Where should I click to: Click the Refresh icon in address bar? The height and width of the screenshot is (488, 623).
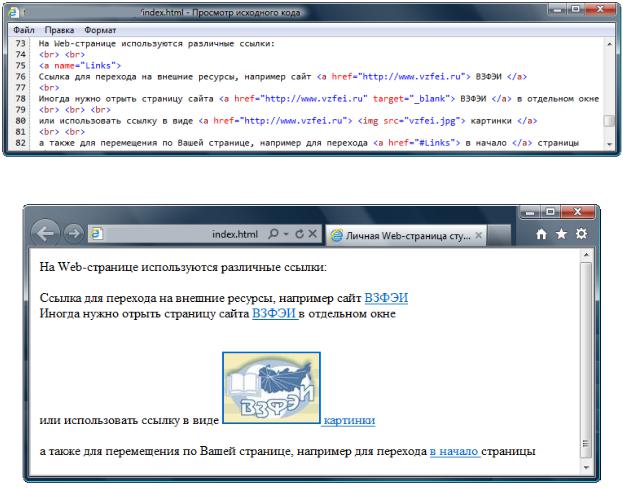(x=300, y=234)
